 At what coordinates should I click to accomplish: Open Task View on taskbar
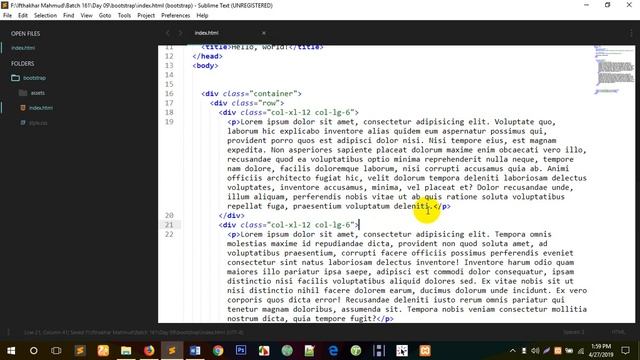click(x=56, y=351)
